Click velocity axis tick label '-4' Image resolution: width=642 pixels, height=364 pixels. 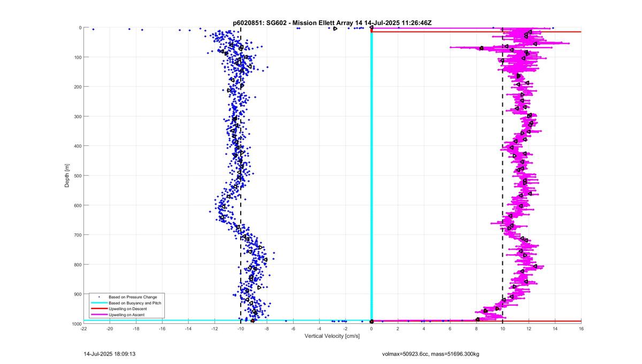coord(319,328)
